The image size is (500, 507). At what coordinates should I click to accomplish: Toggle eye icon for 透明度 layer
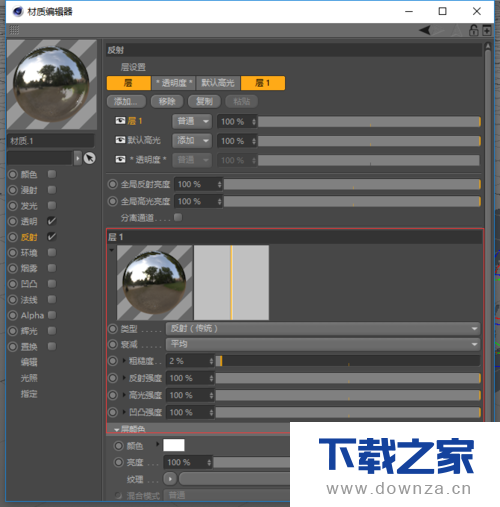120,159
